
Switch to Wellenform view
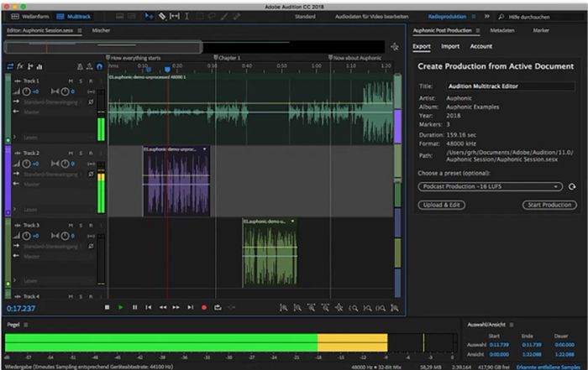tap(30, 17)
